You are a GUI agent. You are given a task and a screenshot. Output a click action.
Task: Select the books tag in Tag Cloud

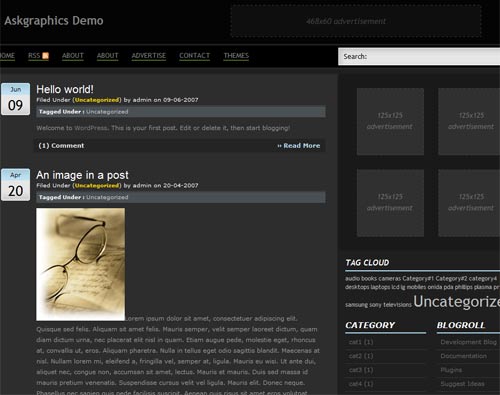[369, 278]
